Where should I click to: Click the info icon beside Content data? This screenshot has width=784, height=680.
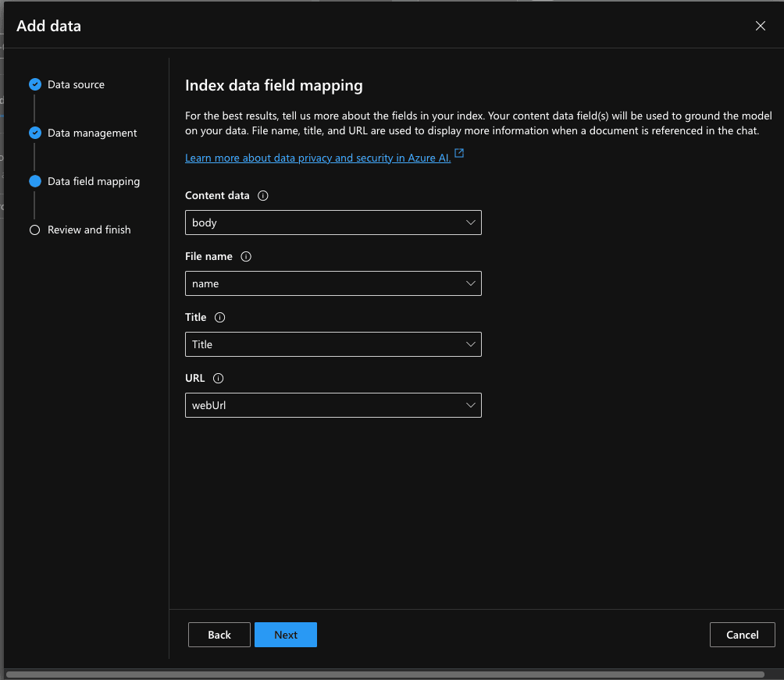pyautogui.click(x=262, y=196)
